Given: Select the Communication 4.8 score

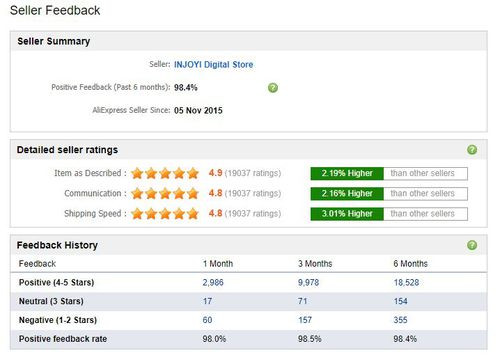Looking at the screenshot, I should click(215, 193).
